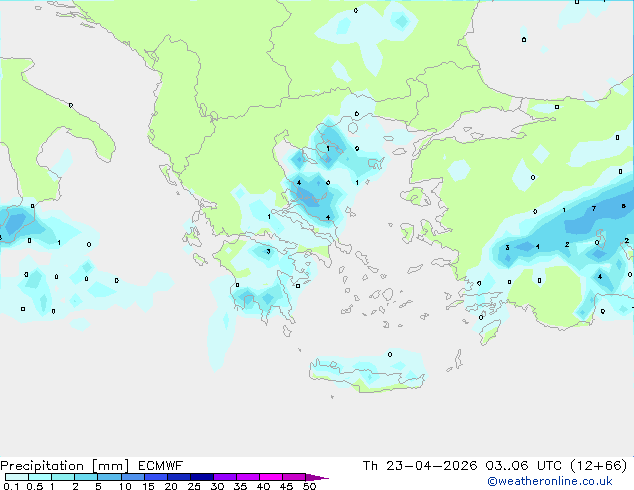The width and height of the screenshot is (634, 490).
Task: Click the date Th 23-04-2026 text
Action: tap(420, 466)
